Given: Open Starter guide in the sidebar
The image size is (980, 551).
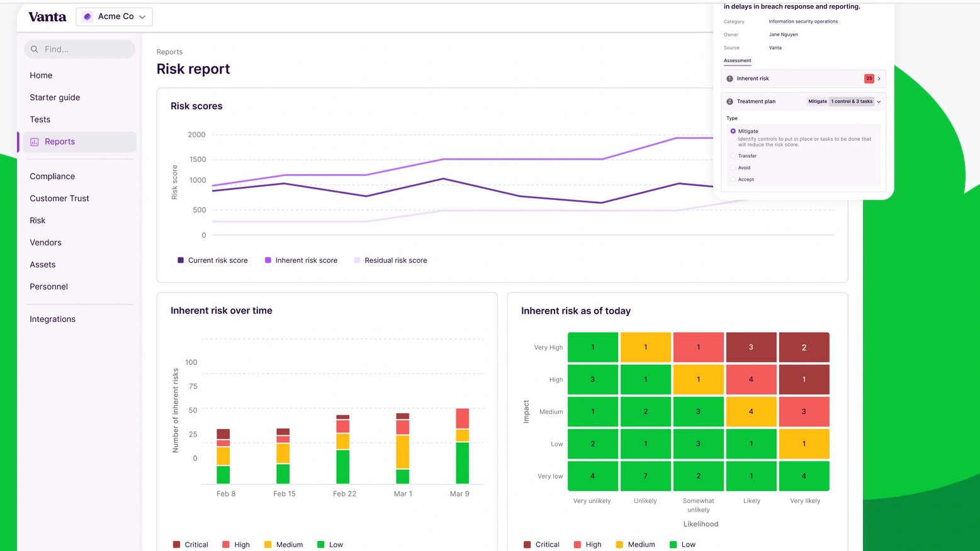Looking at the screenshot, I should coord(55,97).
